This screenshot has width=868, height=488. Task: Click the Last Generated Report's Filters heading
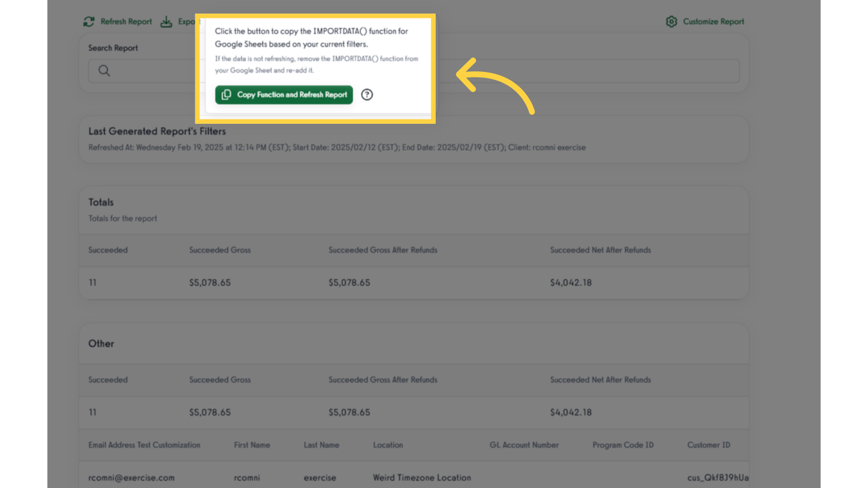click(157, 131)
